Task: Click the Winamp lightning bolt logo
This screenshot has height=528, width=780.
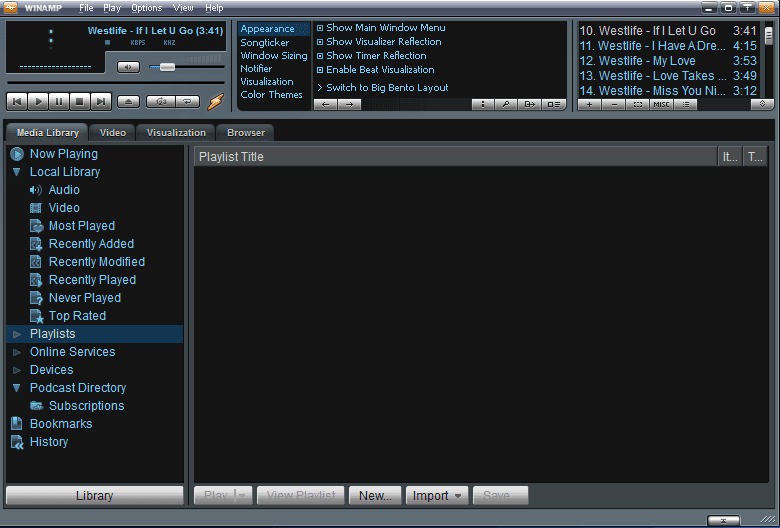Action: [215, 102]
